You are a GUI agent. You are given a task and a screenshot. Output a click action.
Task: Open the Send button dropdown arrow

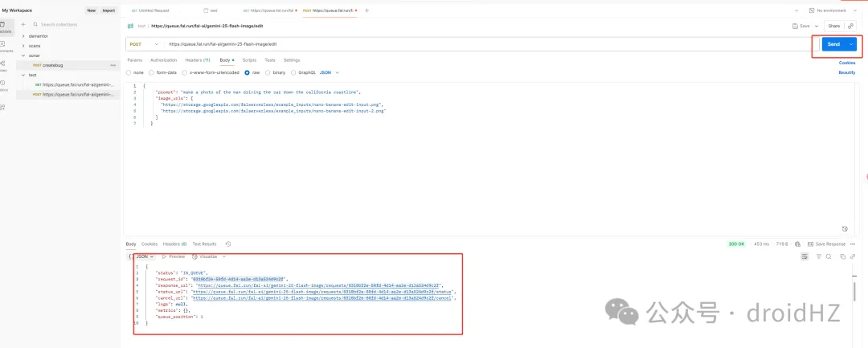[850, 44]
